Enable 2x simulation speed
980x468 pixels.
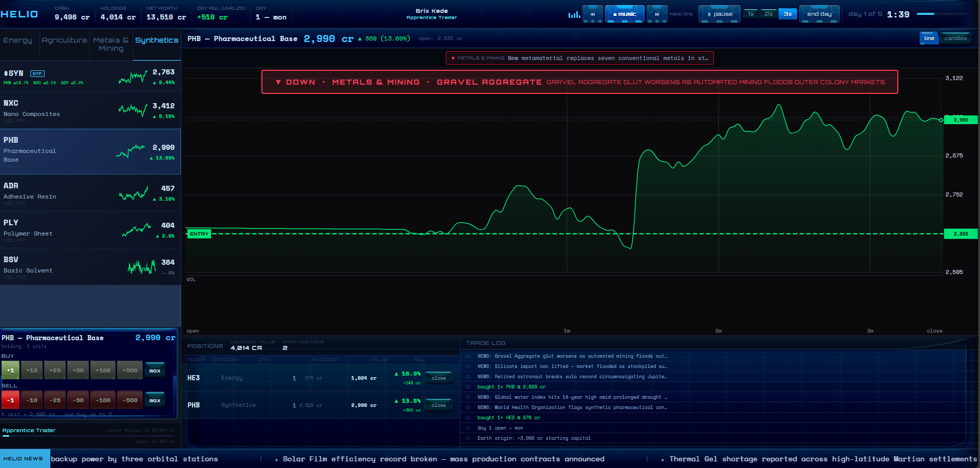pyautogui.click(x=769, y=14)
